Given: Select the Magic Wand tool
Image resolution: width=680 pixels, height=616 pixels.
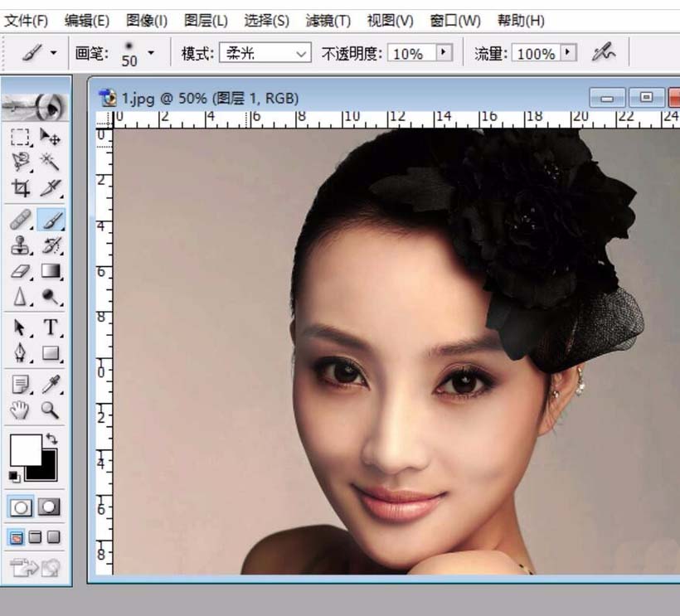Looking at the screenshot, I should coord(51,162).
